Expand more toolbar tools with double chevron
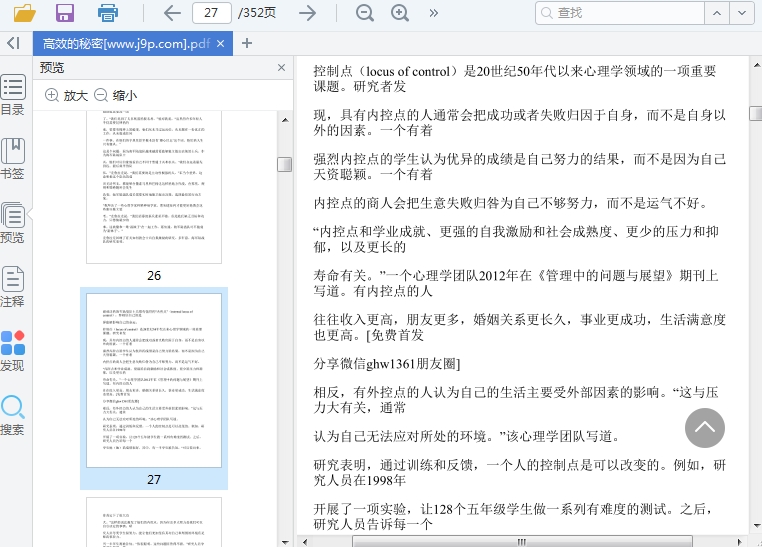Screen dimensions: 762x547 433,13
